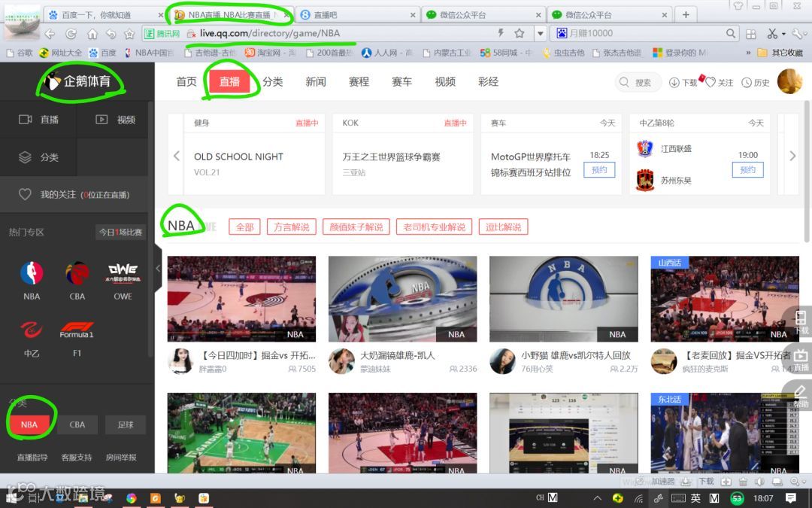The height and width of the screenshot is (508, 812).
Task: Click 预约 for 江西联盛 vs 苏州东吴 match
Action: [748, 170]
